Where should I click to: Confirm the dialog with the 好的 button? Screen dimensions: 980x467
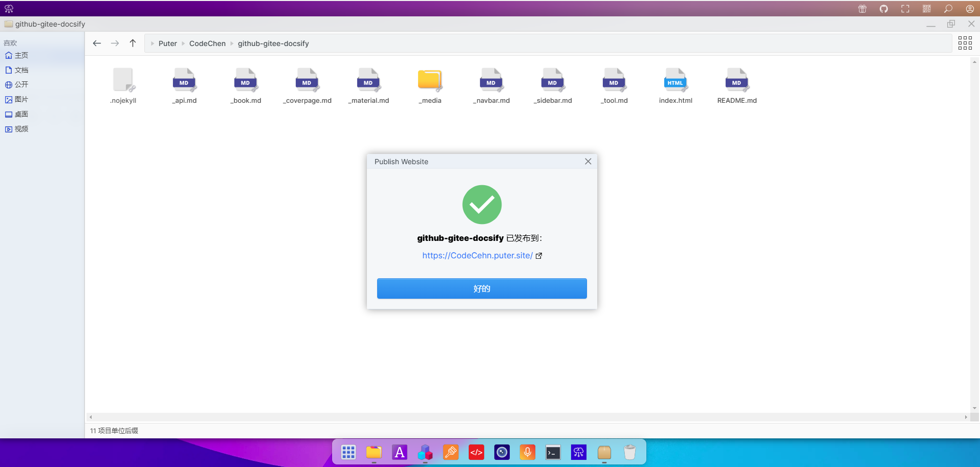pyautogui.click(x=482, y=288)
